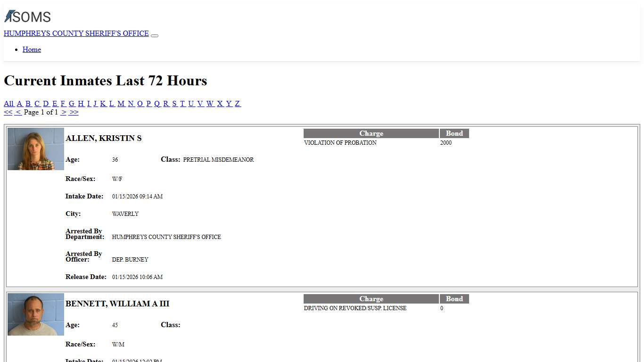This screenshot has width=644, height=362.
Task: Click the Charge header in the first record
Action: click(371, 133)
